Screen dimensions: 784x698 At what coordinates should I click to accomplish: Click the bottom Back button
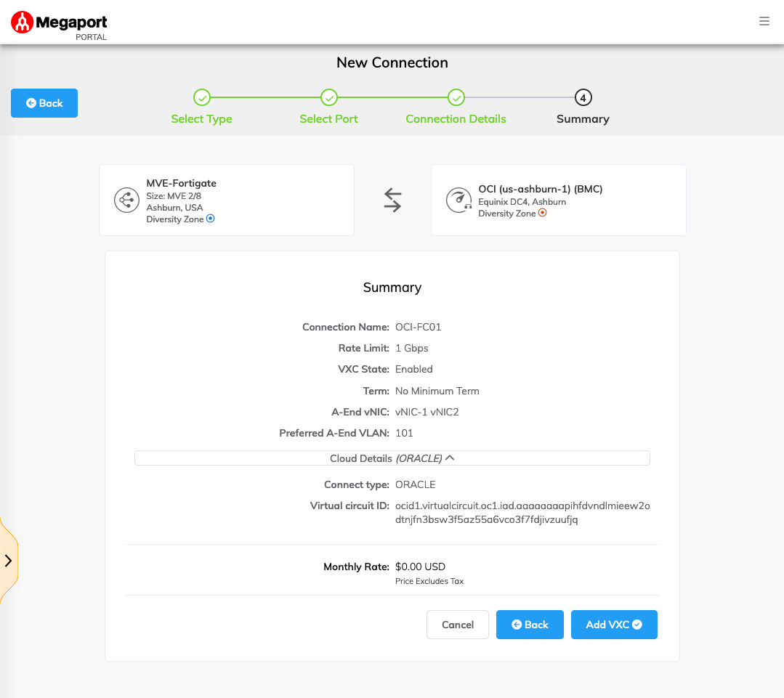(530, 625)
